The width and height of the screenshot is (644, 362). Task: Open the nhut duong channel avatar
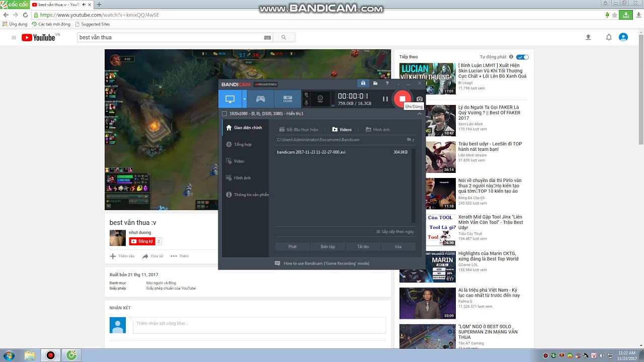[x=118, y=238]
